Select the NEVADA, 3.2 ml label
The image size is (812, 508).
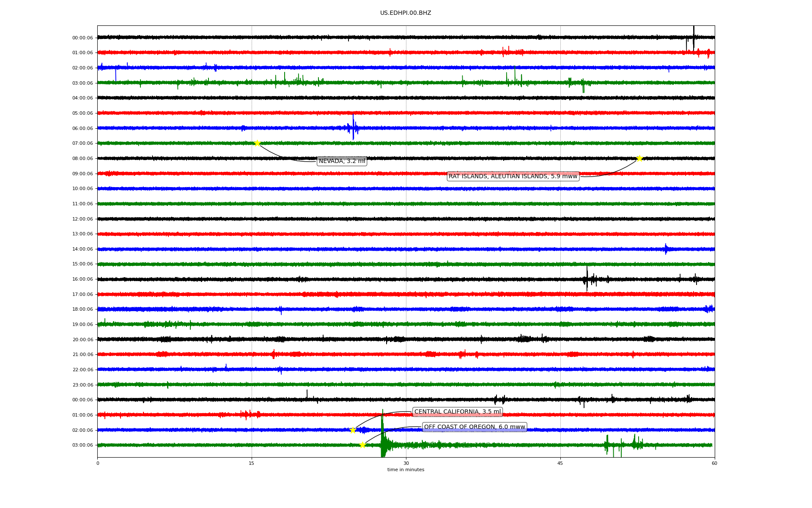click(x=342, y=161)
